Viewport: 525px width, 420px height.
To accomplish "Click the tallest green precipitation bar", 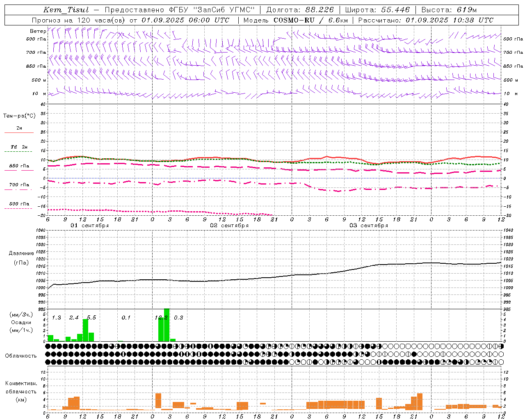I will [167, 325].
